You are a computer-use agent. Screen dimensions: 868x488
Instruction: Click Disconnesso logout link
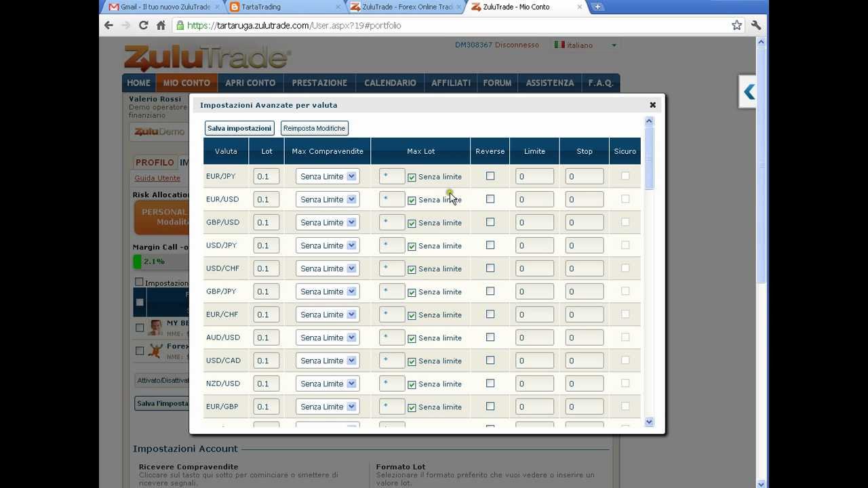(x=517, y=45)
